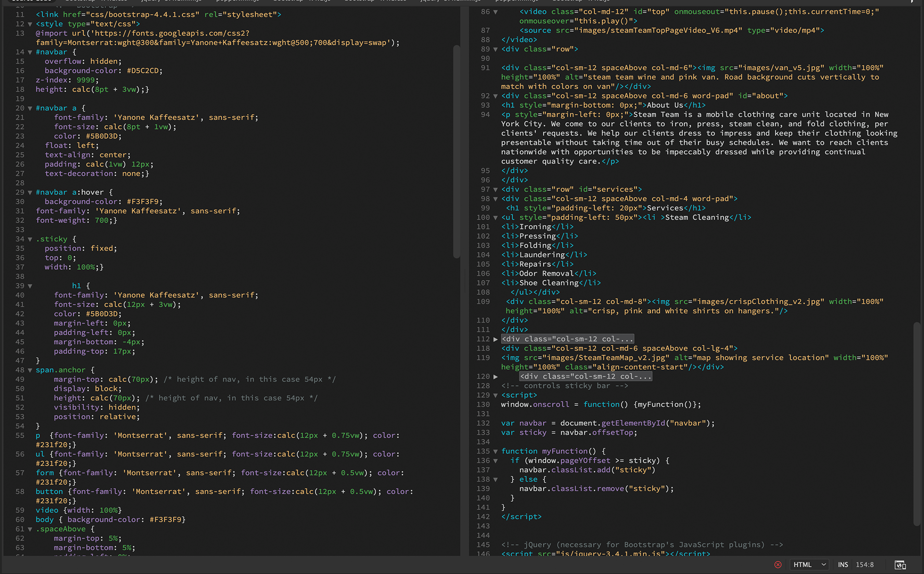Click the '#F3F3F9' color on line 30
Image resolution: width=924 pixels, height=574 pixels.
142,202
